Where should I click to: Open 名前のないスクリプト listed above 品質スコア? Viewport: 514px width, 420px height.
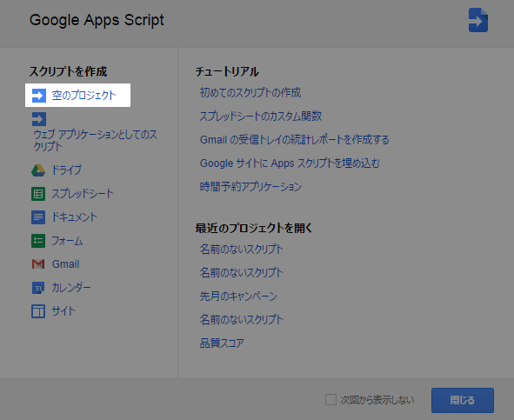coord(242,320)
